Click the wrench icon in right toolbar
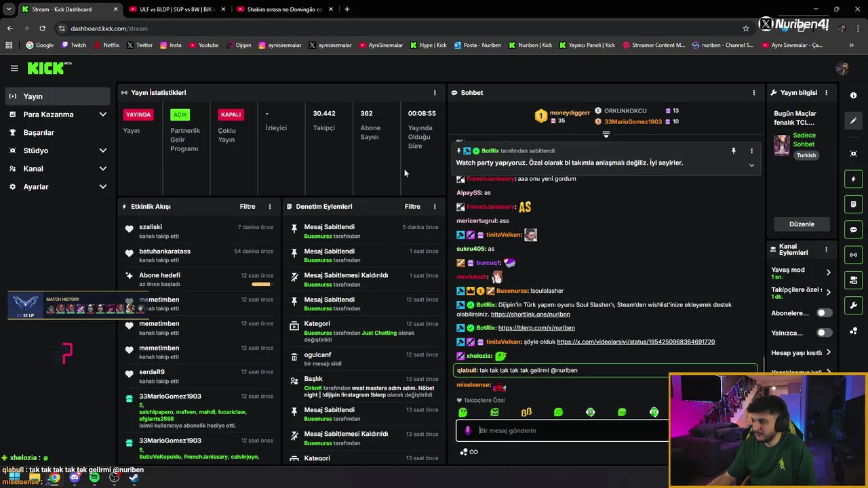This screenshot has height=488, width=868. (x=854, y=305)
